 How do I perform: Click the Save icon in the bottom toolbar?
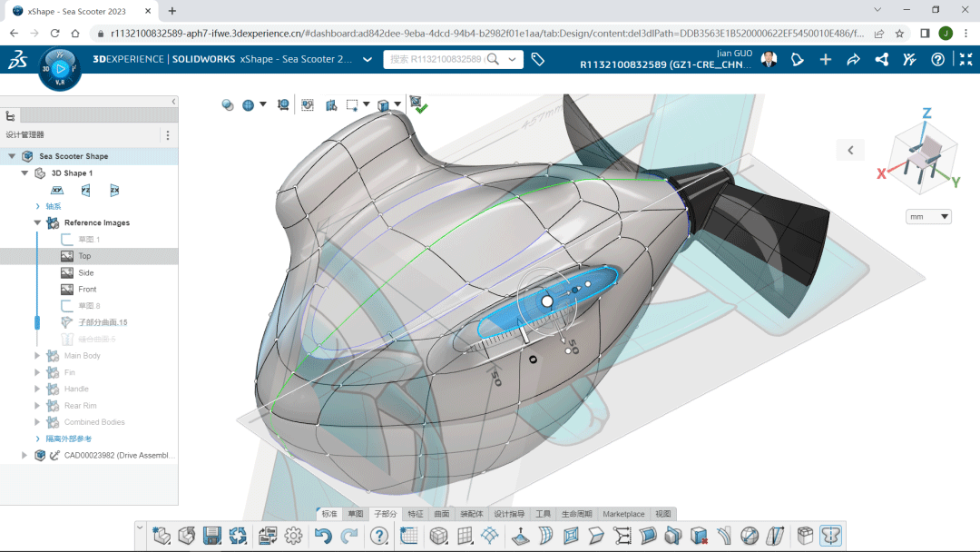point(212,536)
